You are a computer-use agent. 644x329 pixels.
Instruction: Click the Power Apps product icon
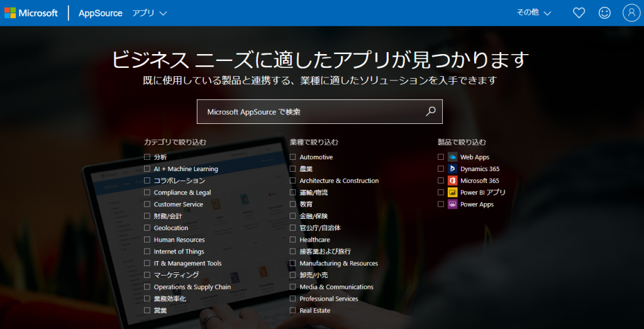452,204
